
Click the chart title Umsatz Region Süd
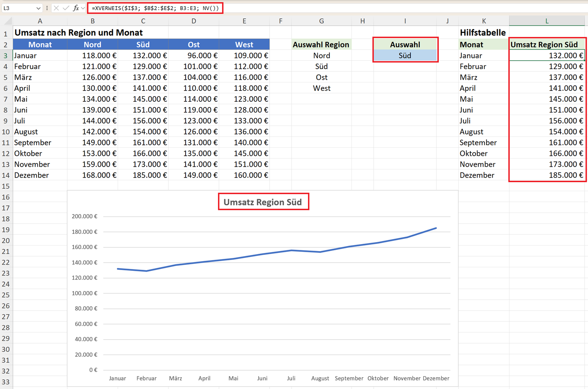[263, 202]
